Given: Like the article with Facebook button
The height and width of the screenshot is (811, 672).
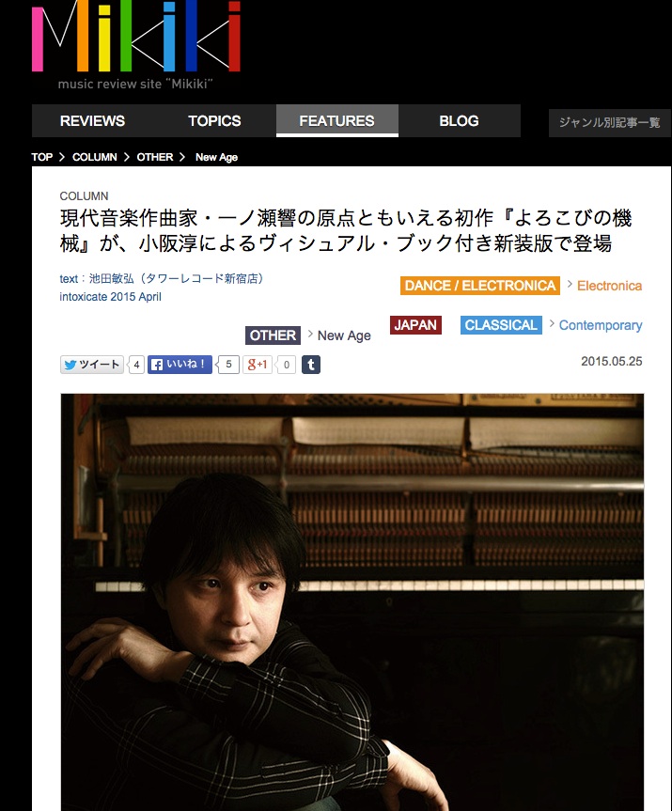Looking at the screenshot, I should click(180, 365).
